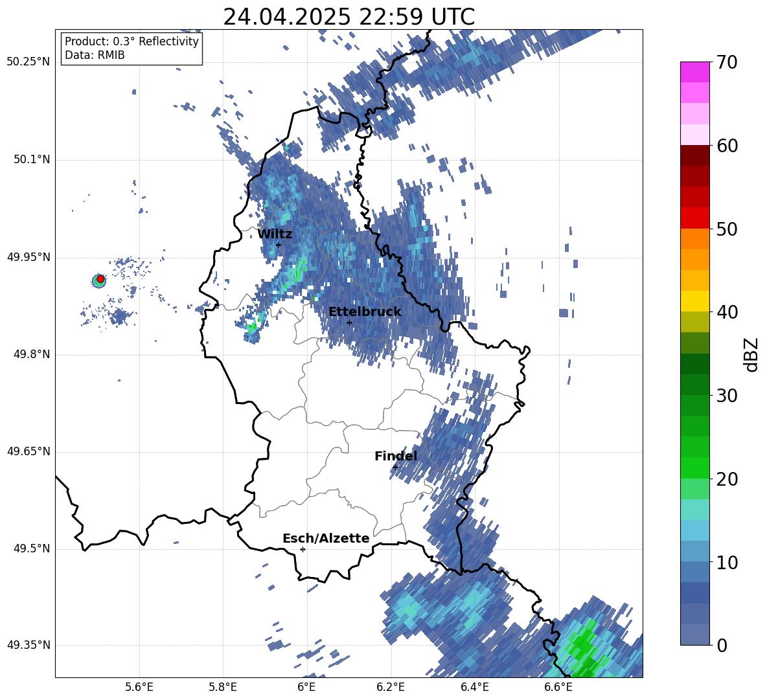Click the Ettelbruck city label
This screenshot has height=700, width=767.
[365, 312]
